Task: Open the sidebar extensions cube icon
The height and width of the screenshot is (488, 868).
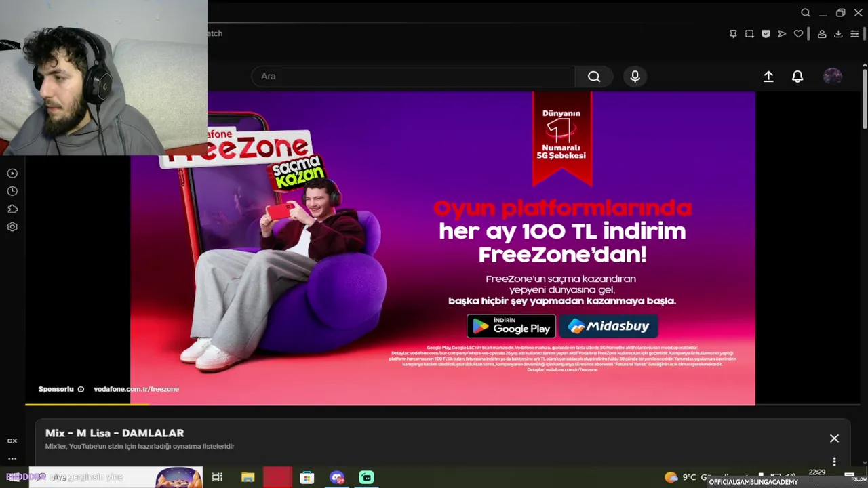Action: tap(12, 209)
